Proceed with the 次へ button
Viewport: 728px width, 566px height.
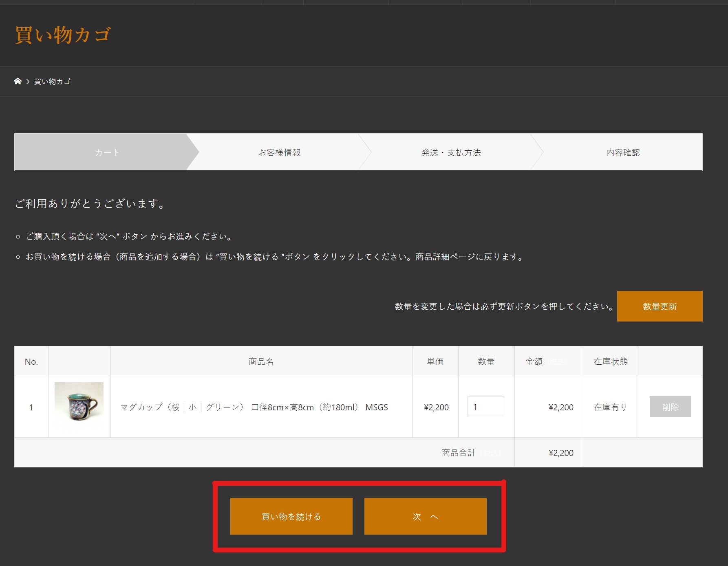[x=425, y=516]
